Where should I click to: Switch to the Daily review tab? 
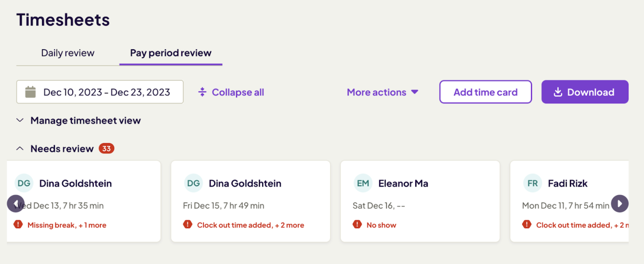click(x=68, y=53)
